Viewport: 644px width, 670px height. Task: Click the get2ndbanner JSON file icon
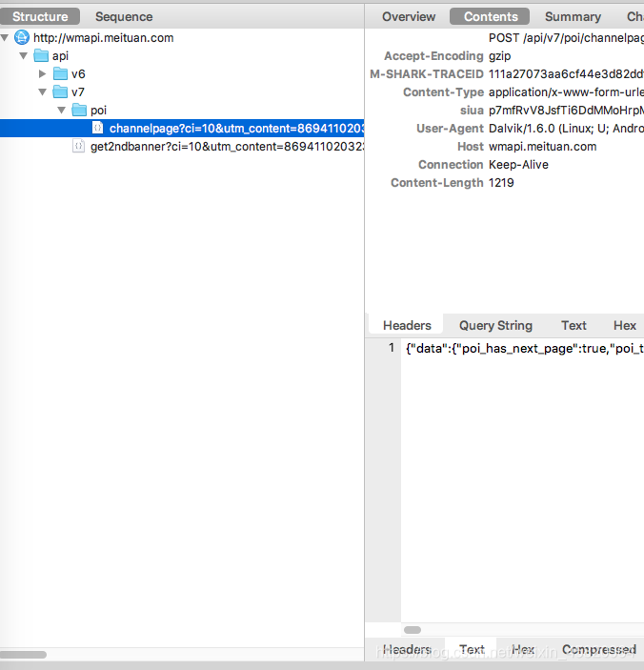point(78,146)
